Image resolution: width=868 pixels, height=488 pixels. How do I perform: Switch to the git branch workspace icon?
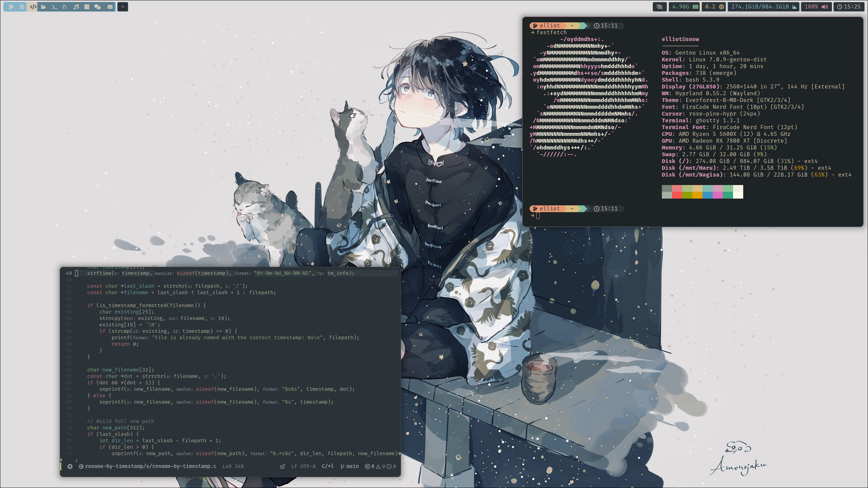65,7
